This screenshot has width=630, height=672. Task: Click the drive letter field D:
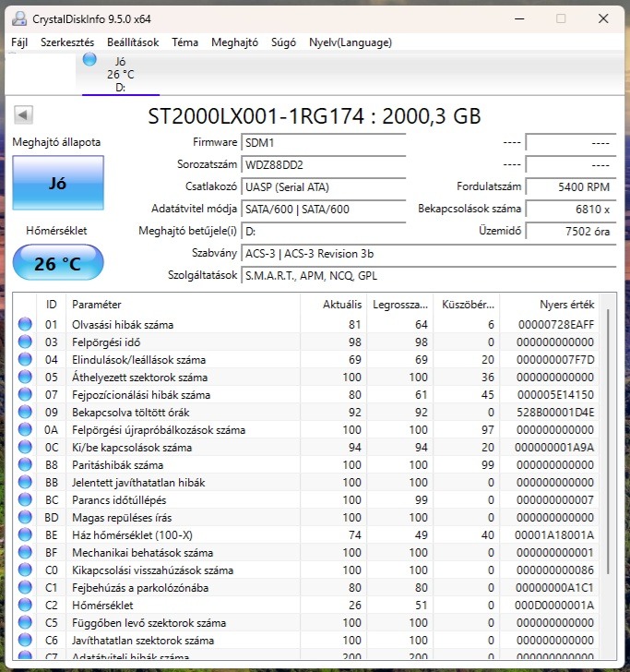[x=324, y=232]
